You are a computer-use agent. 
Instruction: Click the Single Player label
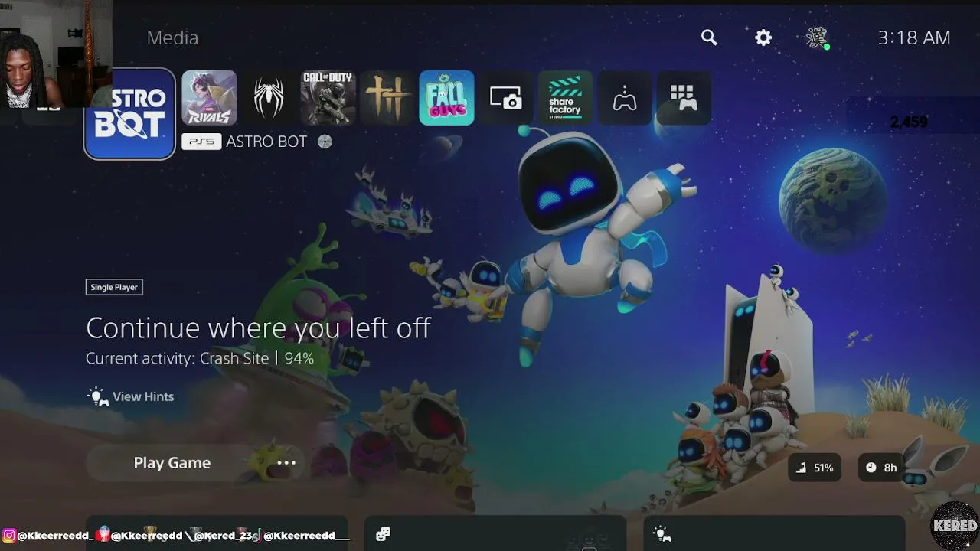coord(114,287)
